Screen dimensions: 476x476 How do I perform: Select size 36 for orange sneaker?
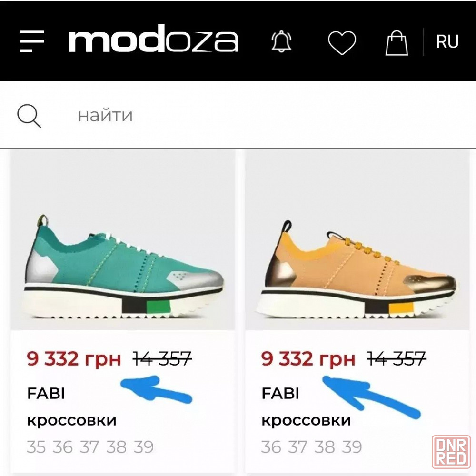click(271, 447)
